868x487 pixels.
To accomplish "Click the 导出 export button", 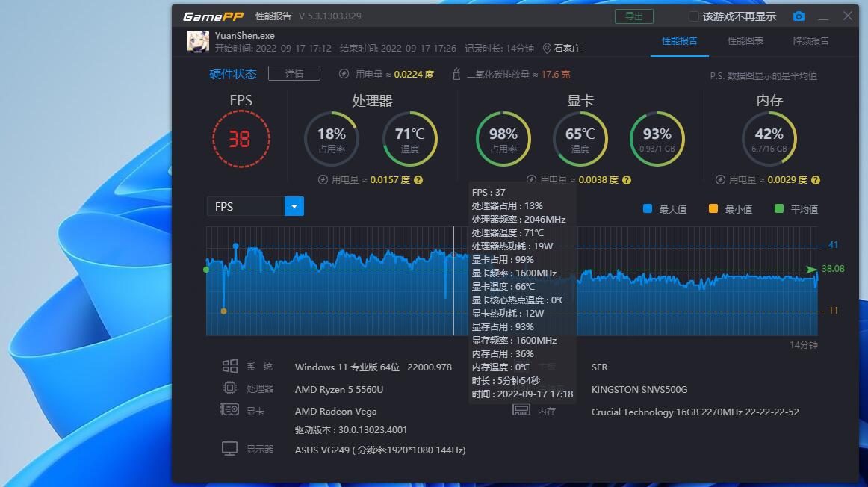I will 633,16.
